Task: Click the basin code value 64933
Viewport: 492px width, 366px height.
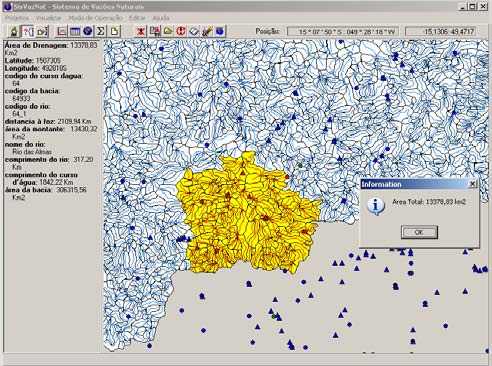Action: [21, 99]
